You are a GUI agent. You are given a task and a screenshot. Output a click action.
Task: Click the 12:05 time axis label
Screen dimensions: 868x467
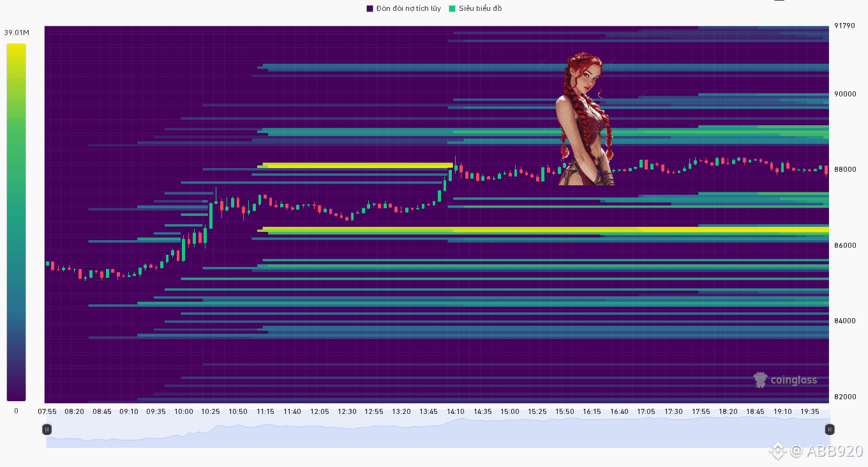[320, 412]
